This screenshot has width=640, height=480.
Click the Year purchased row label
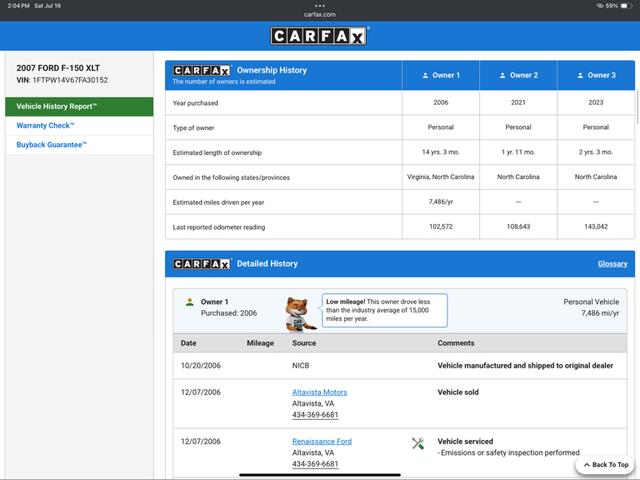point(195,103)
